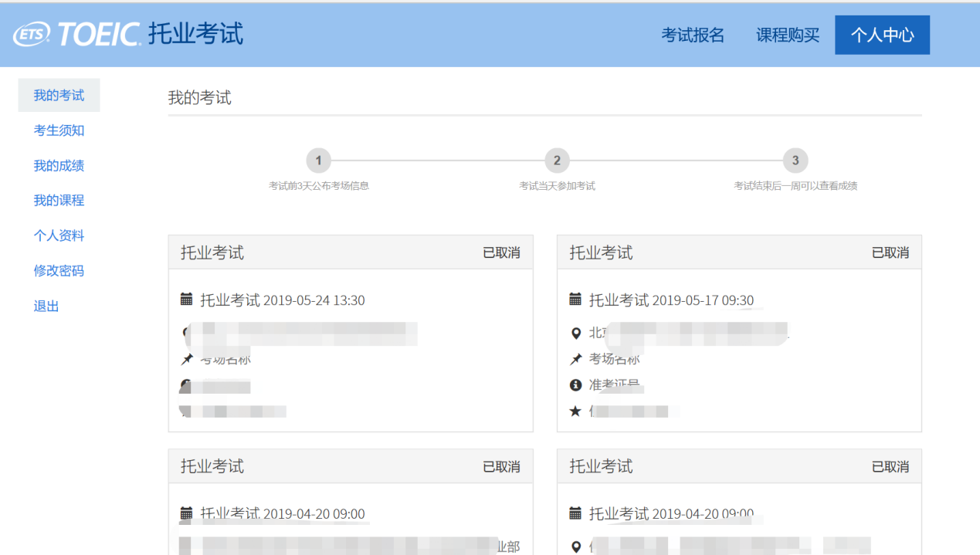Open 个人资料 in sidebar

click(59, 235)
